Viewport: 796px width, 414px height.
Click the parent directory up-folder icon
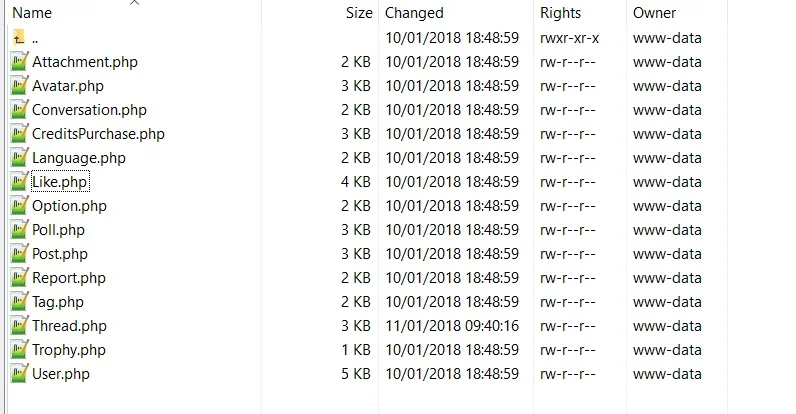(x=19, y=38)
